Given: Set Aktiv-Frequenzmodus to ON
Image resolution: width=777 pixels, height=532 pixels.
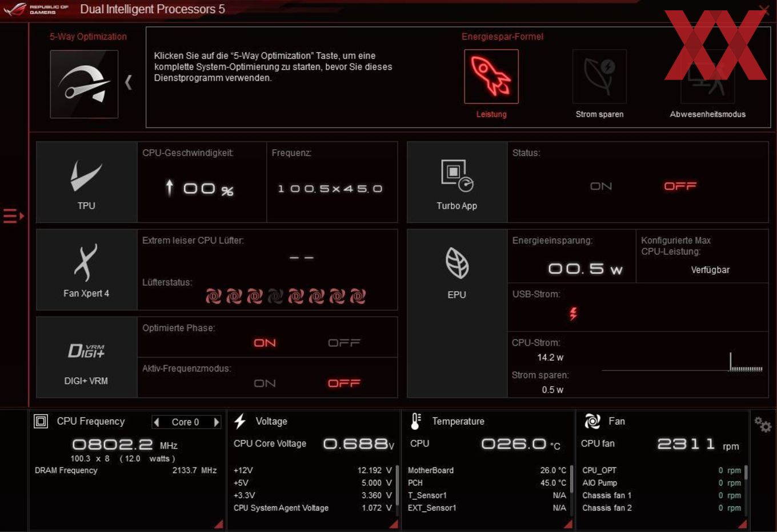Looking at the screenshot, I should click(x=265, y=383).
